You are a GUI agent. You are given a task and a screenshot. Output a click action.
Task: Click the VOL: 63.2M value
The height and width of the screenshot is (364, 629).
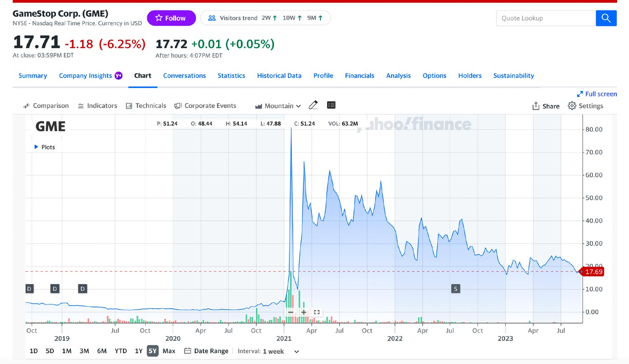click(x=343, y=124)
